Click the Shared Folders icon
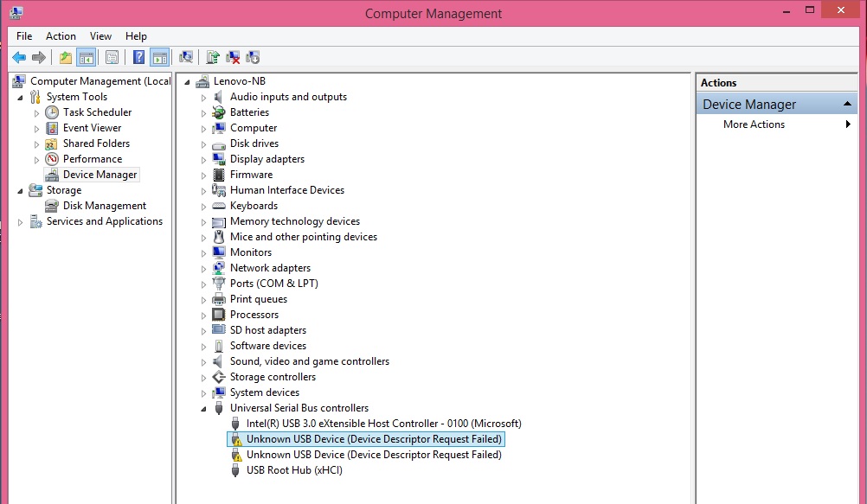 click(51, 144)
